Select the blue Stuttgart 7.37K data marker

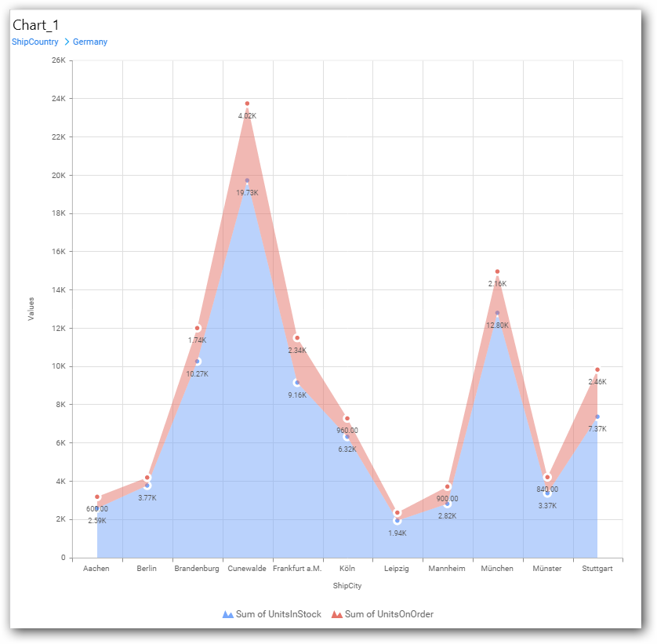click(597, 417)
